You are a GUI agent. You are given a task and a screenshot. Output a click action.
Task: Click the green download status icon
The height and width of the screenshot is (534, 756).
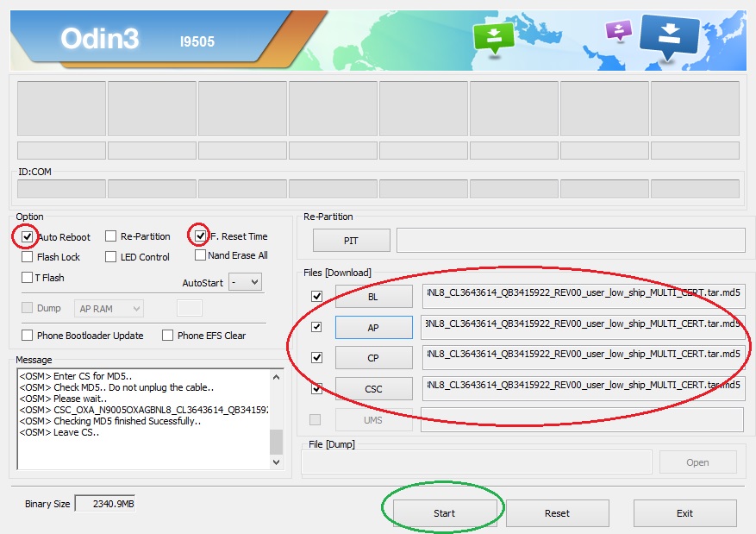point(494,35)
